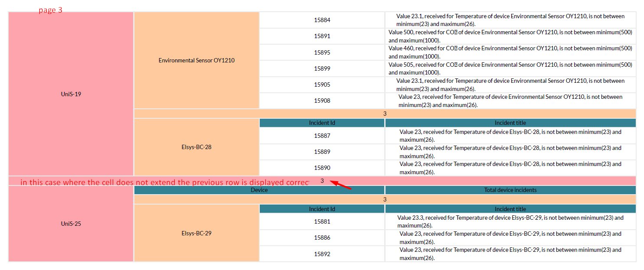Select incident 15881 for Elsys-BC-29

tap(322, 221)
